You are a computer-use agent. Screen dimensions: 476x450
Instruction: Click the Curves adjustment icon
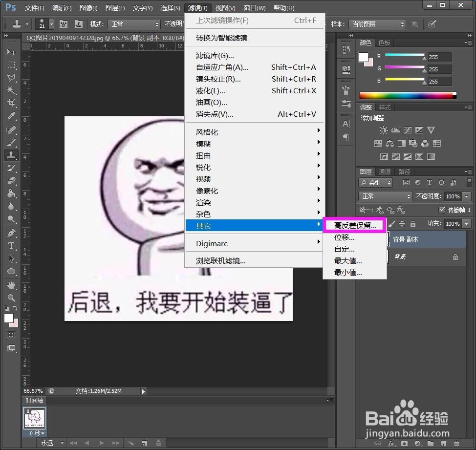coord(408,130)
